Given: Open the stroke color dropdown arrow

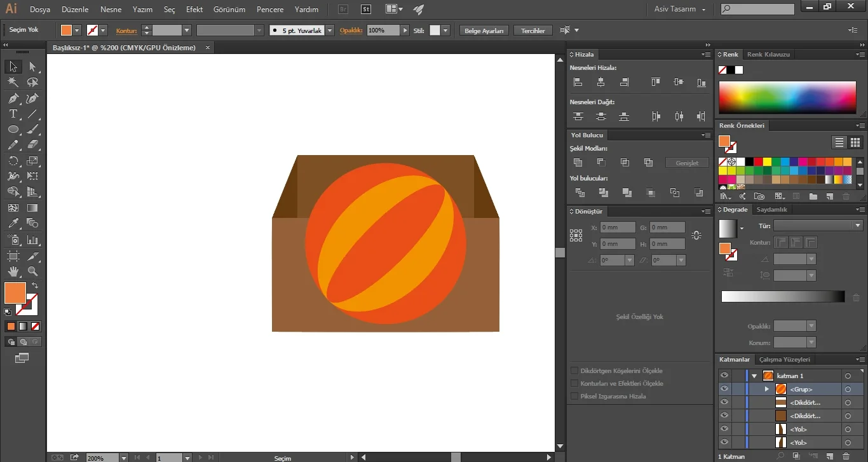Looking at the screenshot, I should [x=103, y=30].
